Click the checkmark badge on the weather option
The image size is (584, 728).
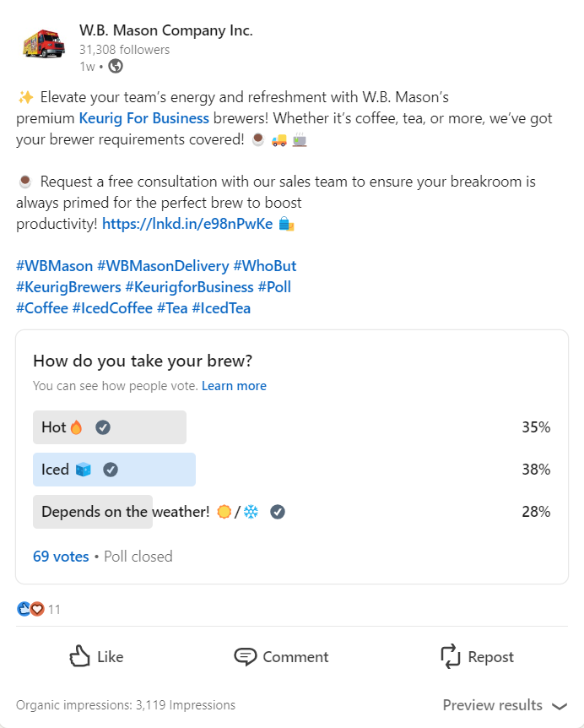click(x=277, y=512)
